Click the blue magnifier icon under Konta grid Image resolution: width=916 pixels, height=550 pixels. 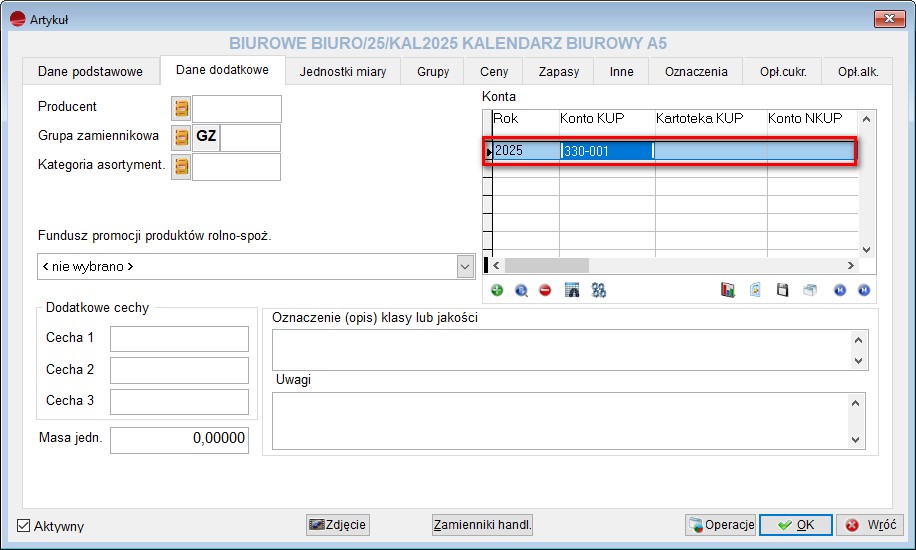(521, 290)
